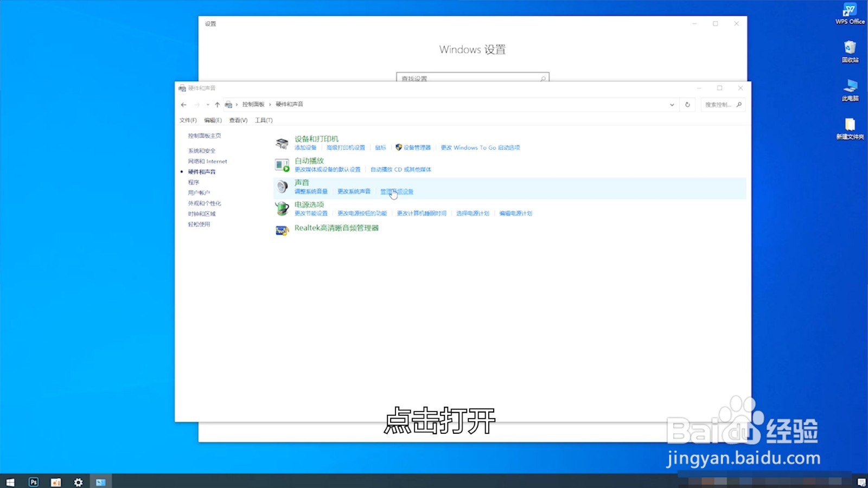Open the 工具(T) menu

click(264, 120)
